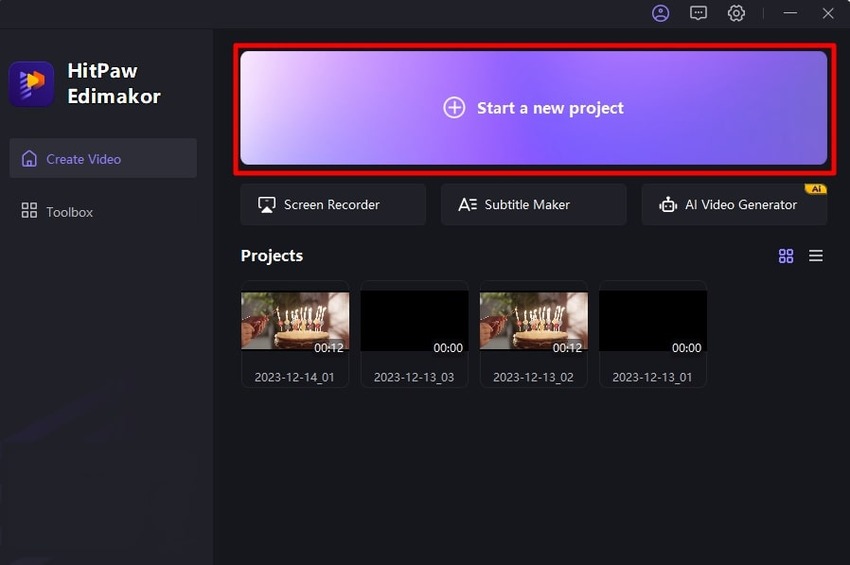Open project 2023-12-13_01 thumbnail
This screenshot has width=850, height=565.
652,321
